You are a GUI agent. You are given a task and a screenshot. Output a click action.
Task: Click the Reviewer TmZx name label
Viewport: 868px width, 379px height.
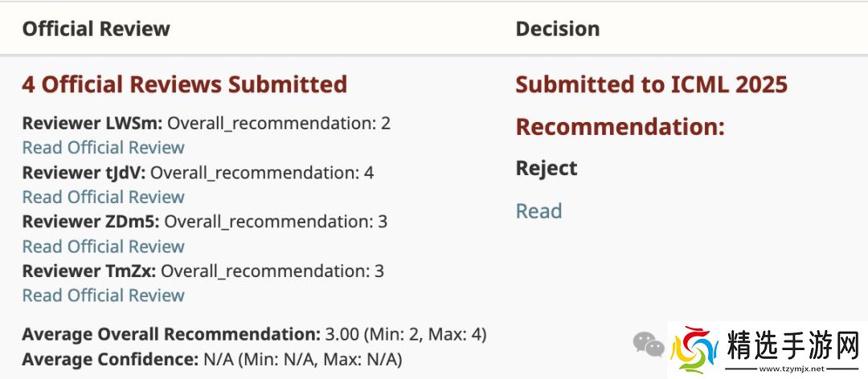89,271
